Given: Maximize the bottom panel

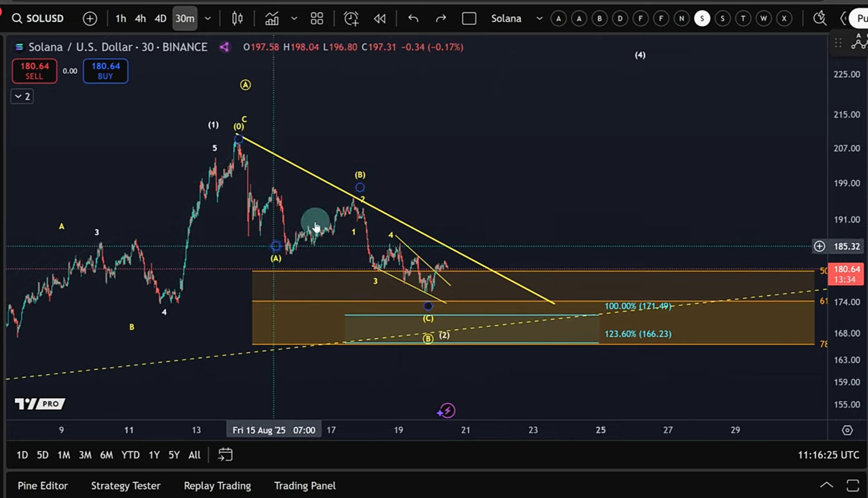Looking at the screenshot, I should click(x=853, y=486).
